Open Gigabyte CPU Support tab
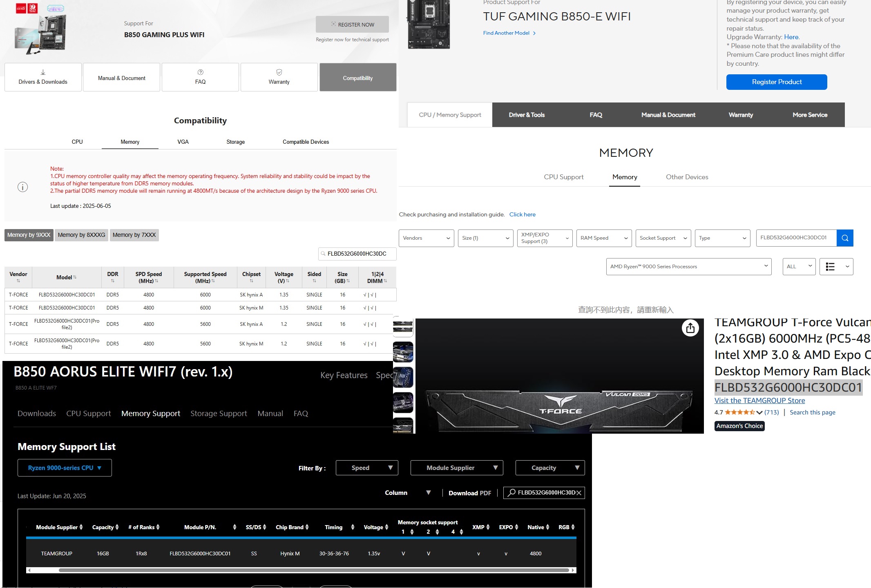The width and height of the screenshot is (871, 588). (x=89, y=413)
